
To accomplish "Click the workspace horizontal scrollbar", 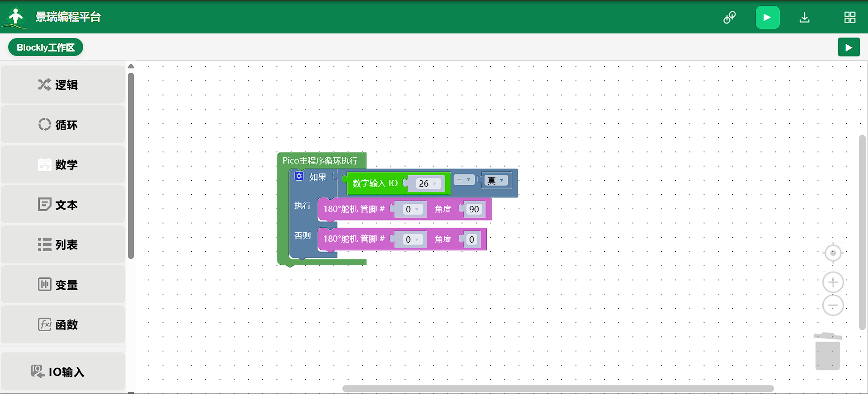I will click(x=558, y=389).
